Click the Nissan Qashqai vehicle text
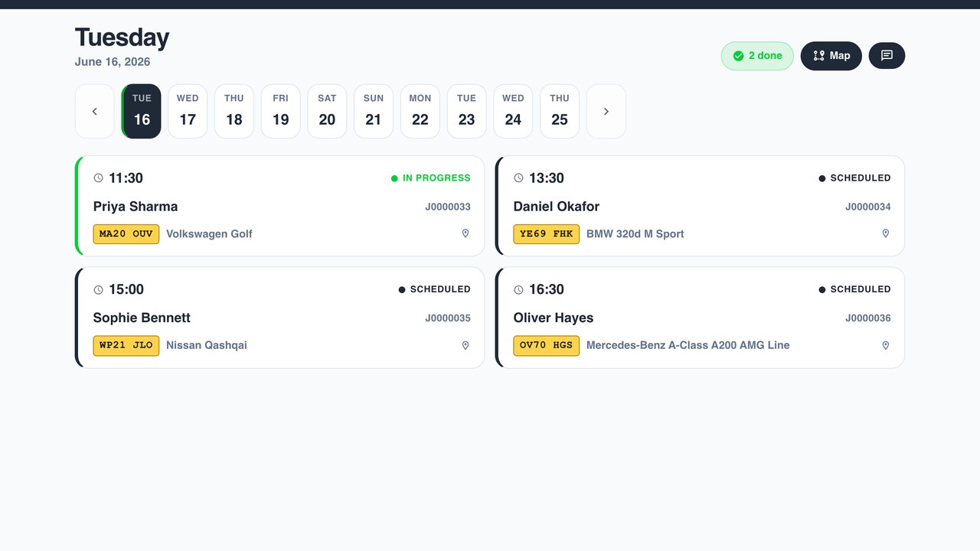 (207, 346)
